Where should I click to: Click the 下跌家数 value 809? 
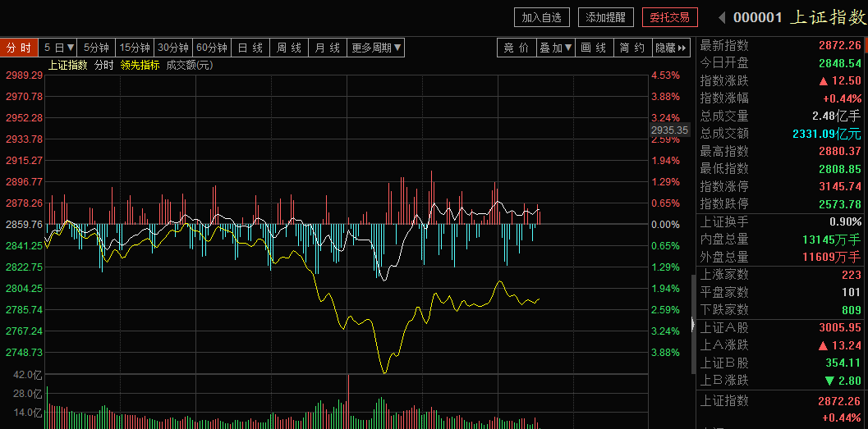coord(852,309)
